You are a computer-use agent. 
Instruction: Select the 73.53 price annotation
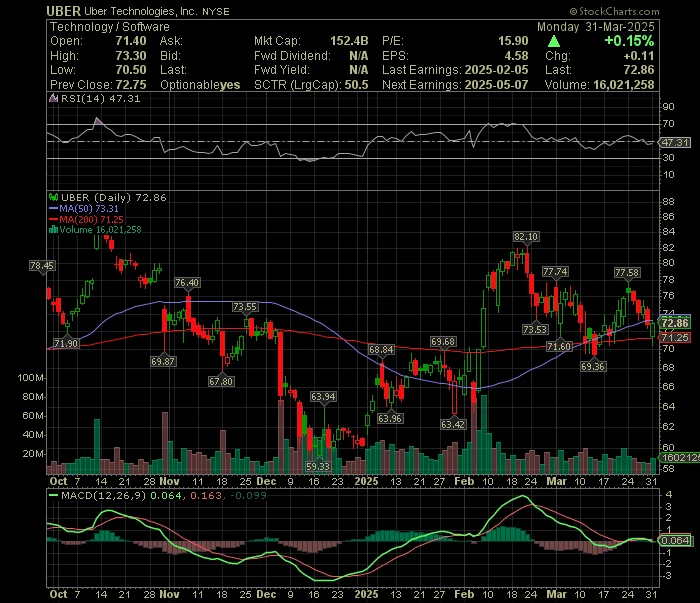[535, 329]
